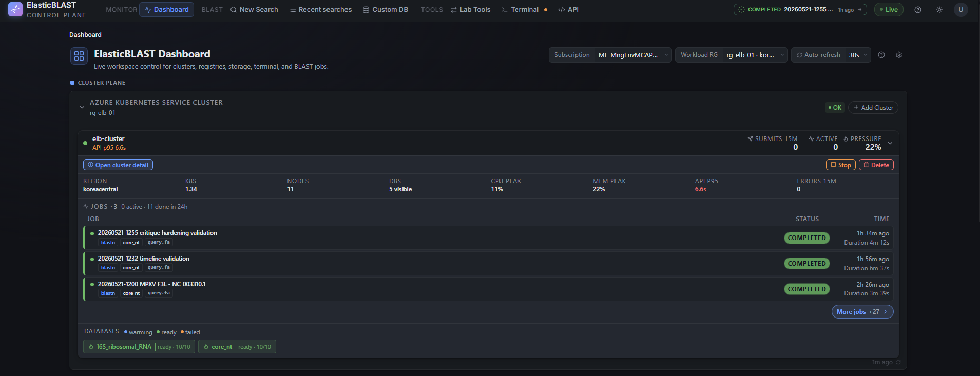Viewport: 980px width, 376px height.
Task: Click the OK cluster status badge
Action: [x=835, y=108]
